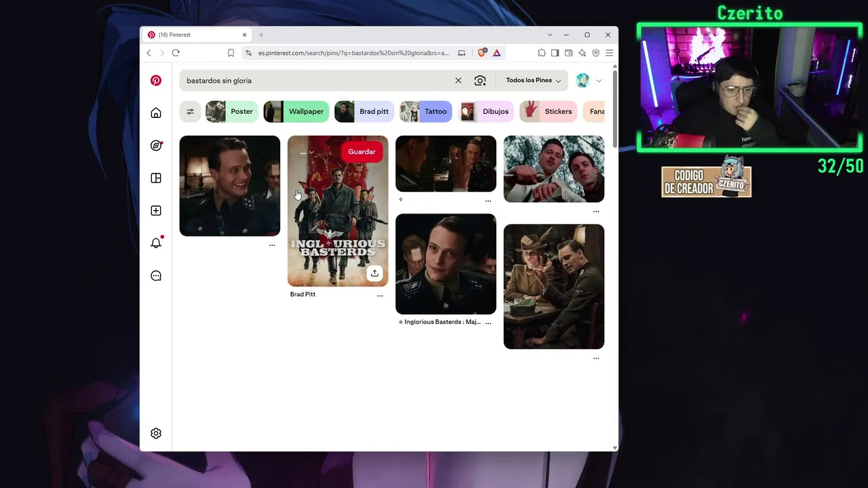The image size is (868, 488).
Task: Open more options for the Inglorious Basterds : Maj pin
Action: click(488, 323)
